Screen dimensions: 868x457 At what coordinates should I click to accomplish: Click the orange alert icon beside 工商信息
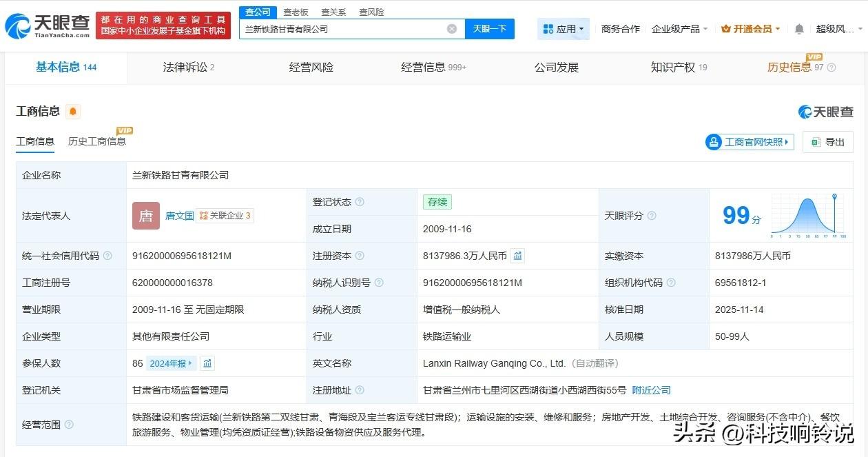[73, 112]
